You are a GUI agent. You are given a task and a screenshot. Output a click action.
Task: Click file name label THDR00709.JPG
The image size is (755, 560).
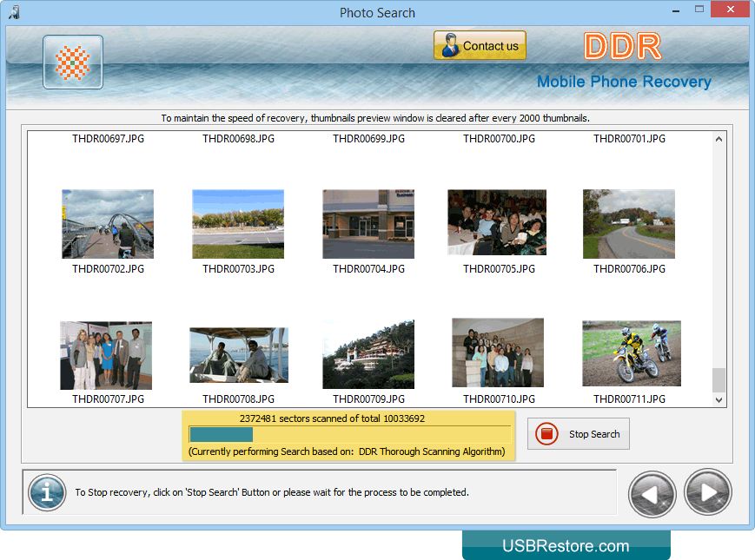[x=369, y=399]
